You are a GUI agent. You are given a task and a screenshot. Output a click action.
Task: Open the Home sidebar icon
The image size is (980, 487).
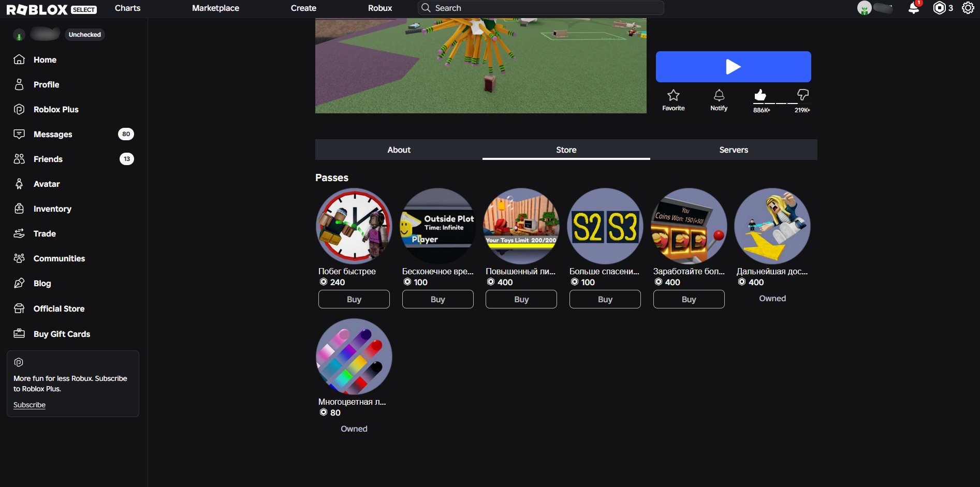click(19, 60)
